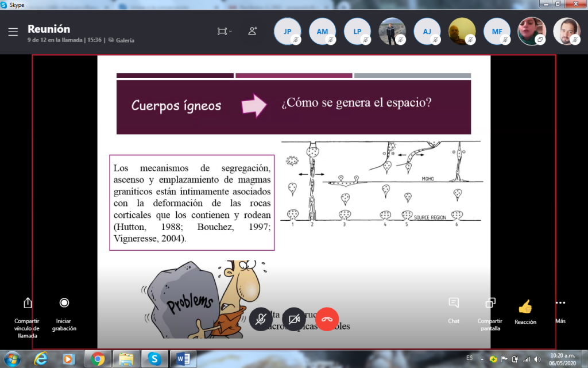This screenshot has width=588, height=368.
Task: Open the Más options menu
Action: [x=560, y=310]
